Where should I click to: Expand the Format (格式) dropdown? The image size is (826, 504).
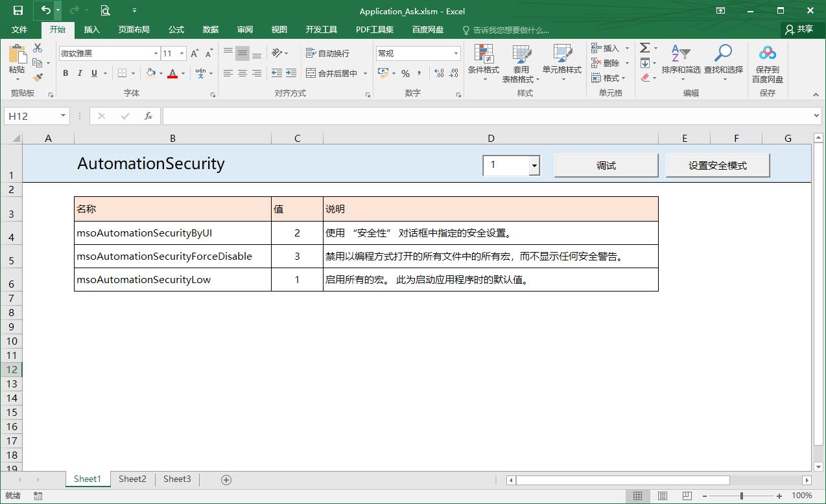(x=624, y=78)
